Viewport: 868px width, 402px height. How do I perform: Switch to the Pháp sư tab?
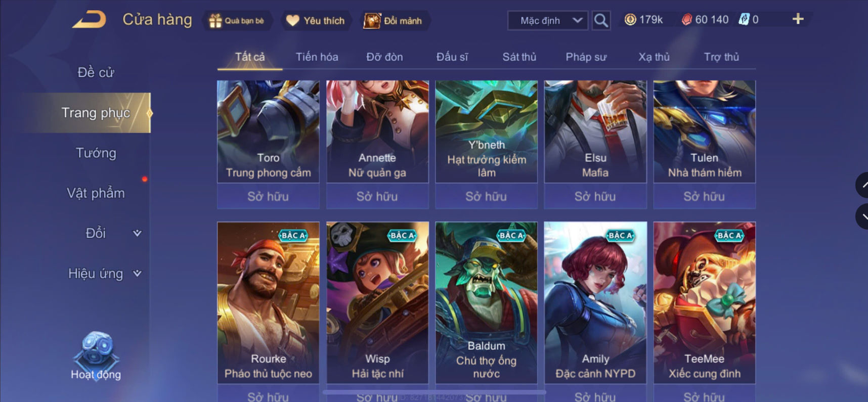(x=586, y=57)
